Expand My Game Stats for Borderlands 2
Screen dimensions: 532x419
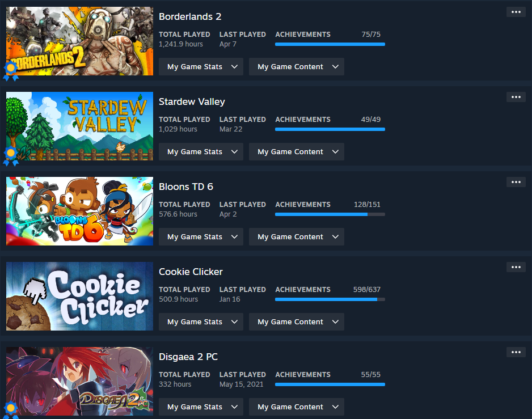tap(201, 66)
